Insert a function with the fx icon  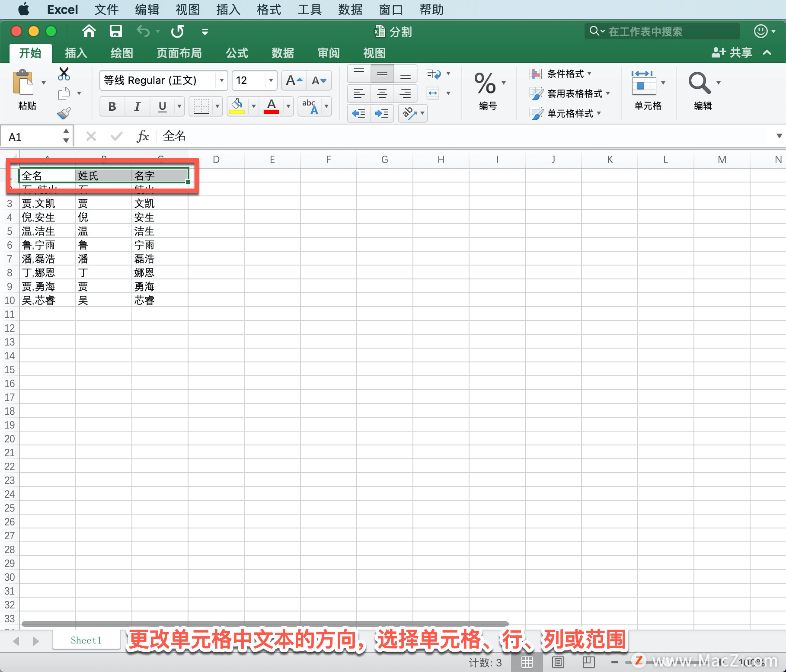point(142,137)
